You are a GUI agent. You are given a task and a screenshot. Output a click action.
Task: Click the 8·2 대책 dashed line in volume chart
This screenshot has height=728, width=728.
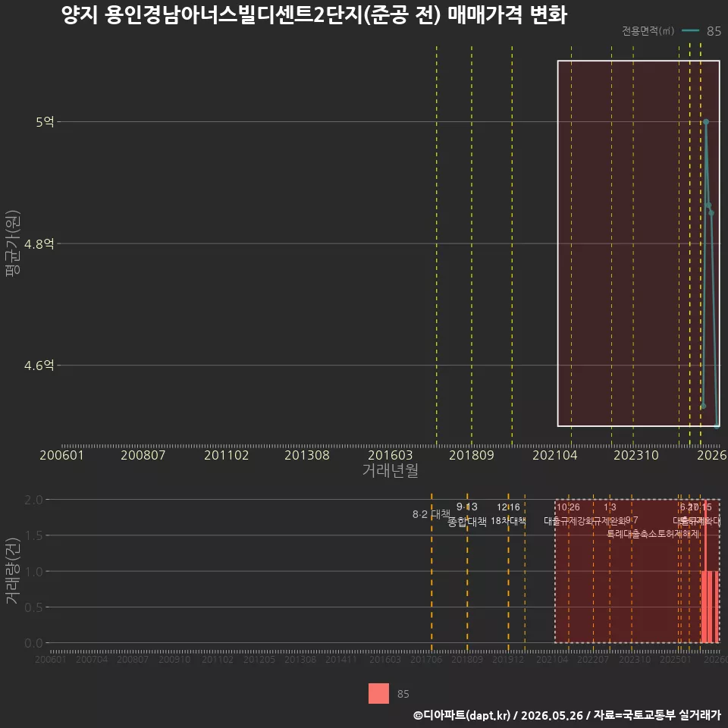pos(431,572)
